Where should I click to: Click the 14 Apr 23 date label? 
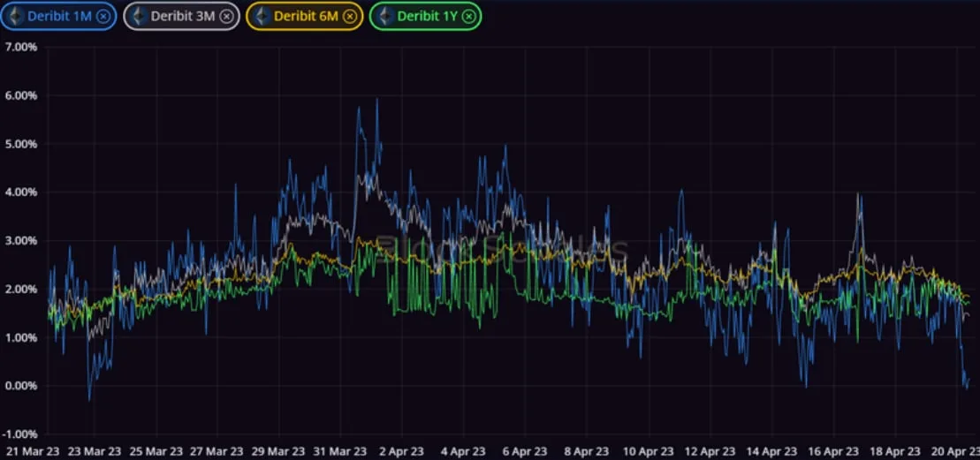pyautogui.click(x=771, y=451)
